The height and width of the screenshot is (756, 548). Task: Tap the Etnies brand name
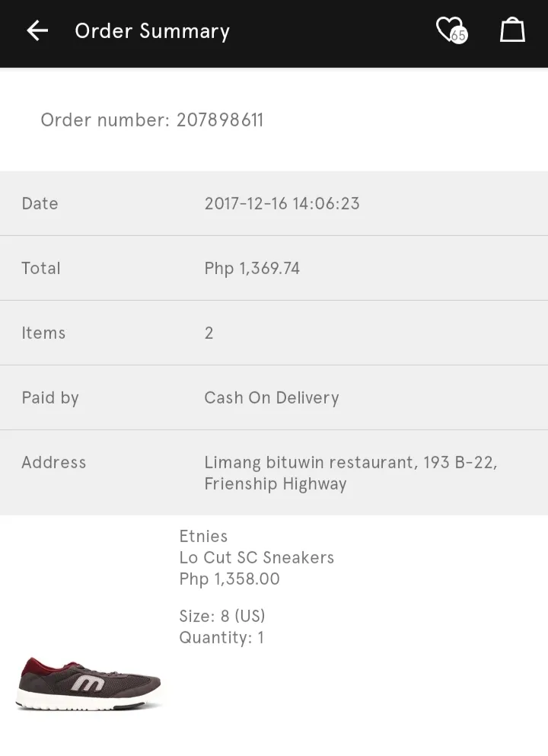(203, 536)
